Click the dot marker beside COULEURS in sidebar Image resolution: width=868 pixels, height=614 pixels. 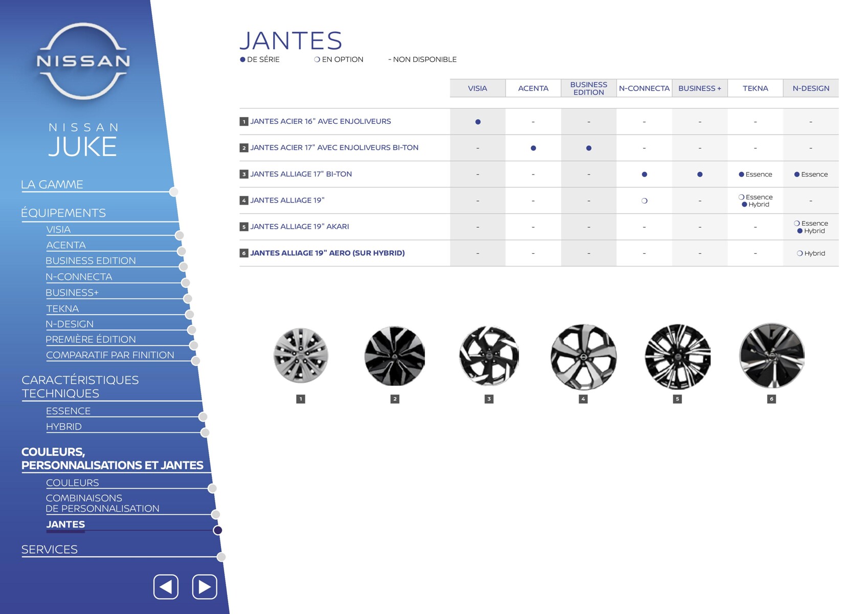tap(212, 489)
